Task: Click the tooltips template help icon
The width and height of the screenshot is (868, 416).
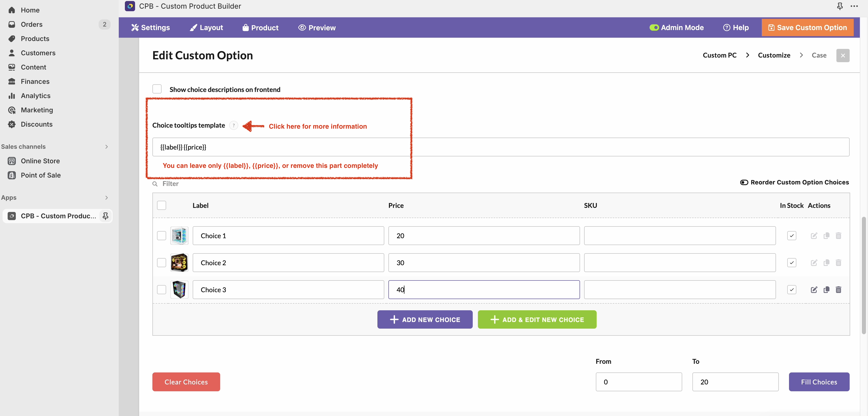Action: (233, 125)
